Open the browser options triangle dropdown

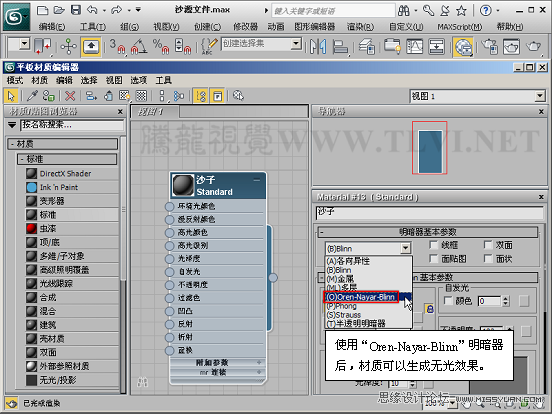[12, 125]
